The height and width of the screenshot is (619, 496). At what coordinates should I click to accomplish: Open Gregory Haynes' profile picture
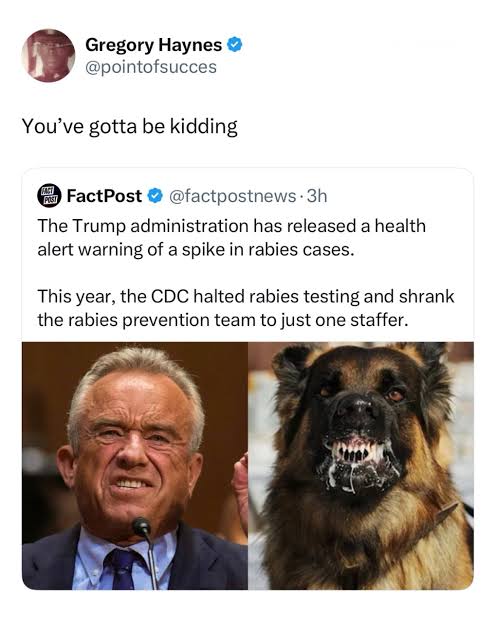pos(48,56)
